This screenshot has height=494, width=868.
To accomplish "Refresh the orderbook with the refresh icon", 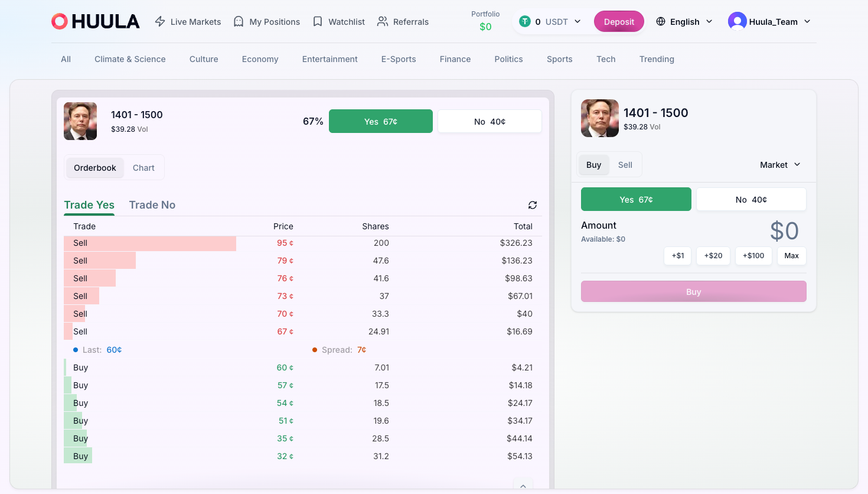I will point(532,205).
